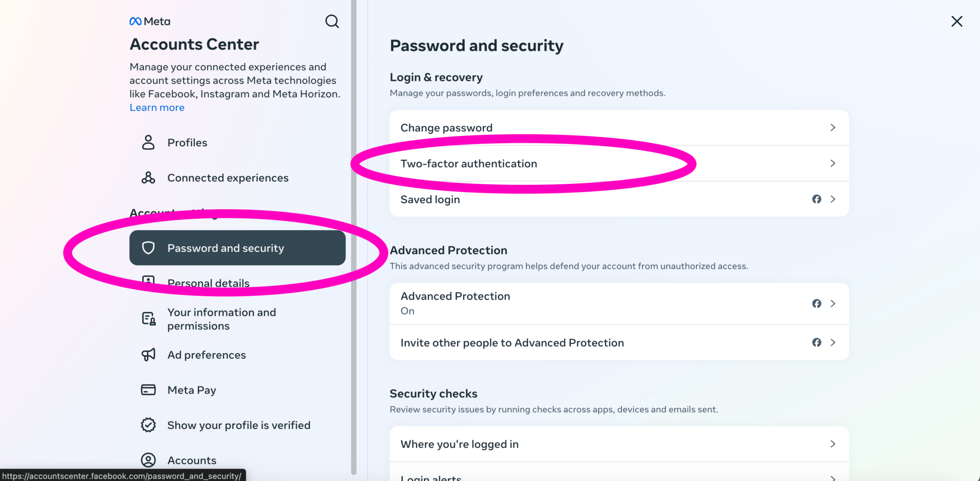Click the Facebook icon next to Saved login
Image resolution: width=980 pixels, height=481 pixels.
816,199
